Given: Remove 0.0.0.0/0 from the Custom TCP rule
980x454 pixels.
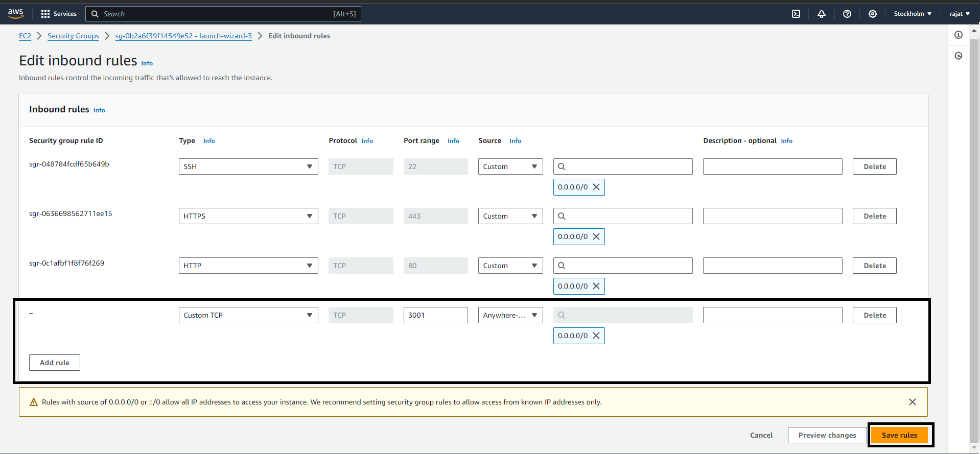Looking at the screenshot, I should click(596, 336).
